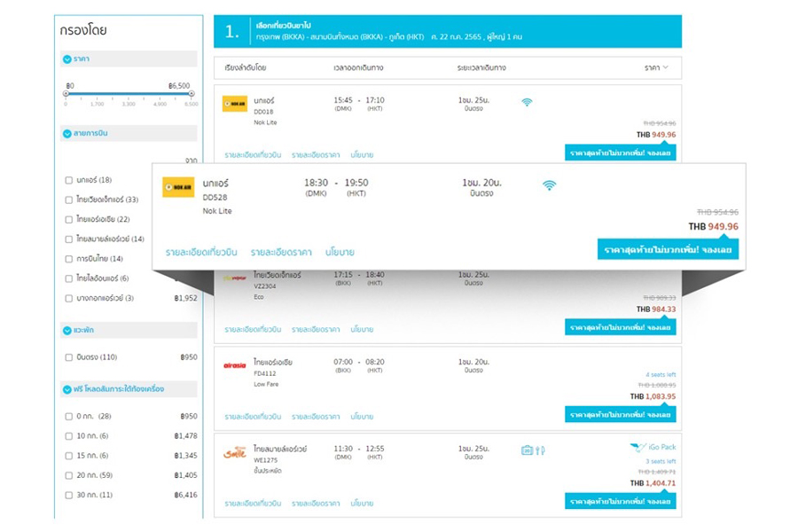Sort by ระยะเวลาเดินทาง column header
This screenshot has height=532, width=798.
(481, 67)
